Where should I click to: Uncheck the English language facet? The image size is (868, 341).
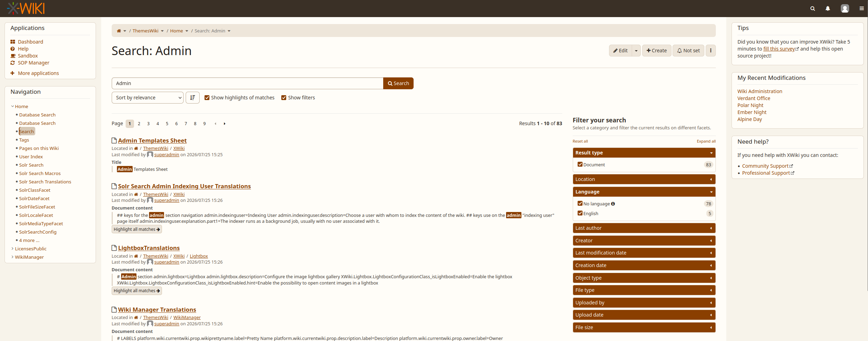tap(580, 213)
